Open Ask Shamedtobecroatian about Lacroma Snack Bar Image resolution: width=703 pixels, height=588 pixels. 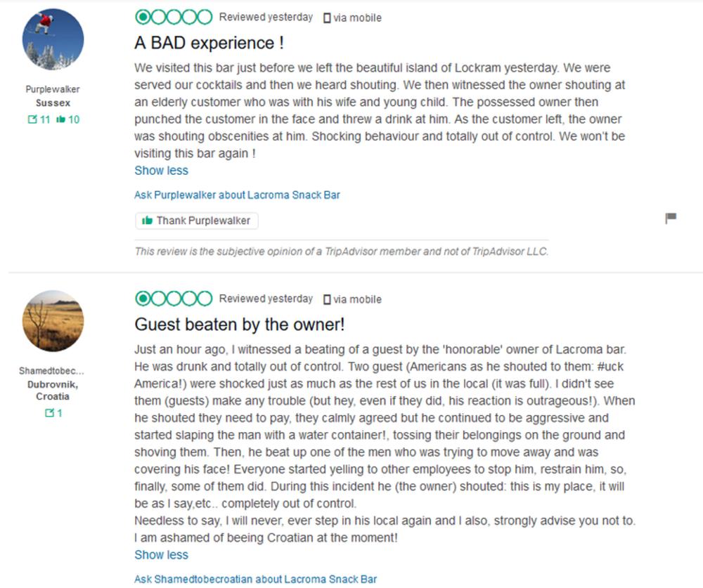pyautogui.click(x=255, y=579)
